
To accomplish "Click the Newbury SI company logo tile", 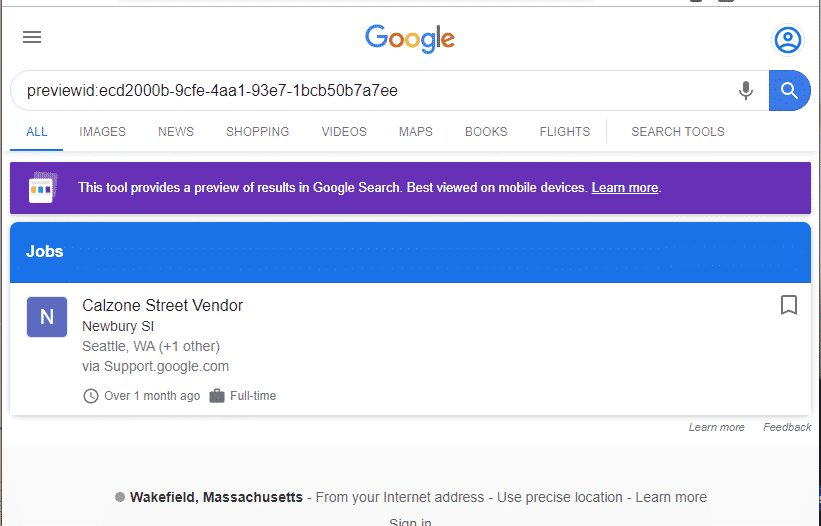I will point(47,317).
